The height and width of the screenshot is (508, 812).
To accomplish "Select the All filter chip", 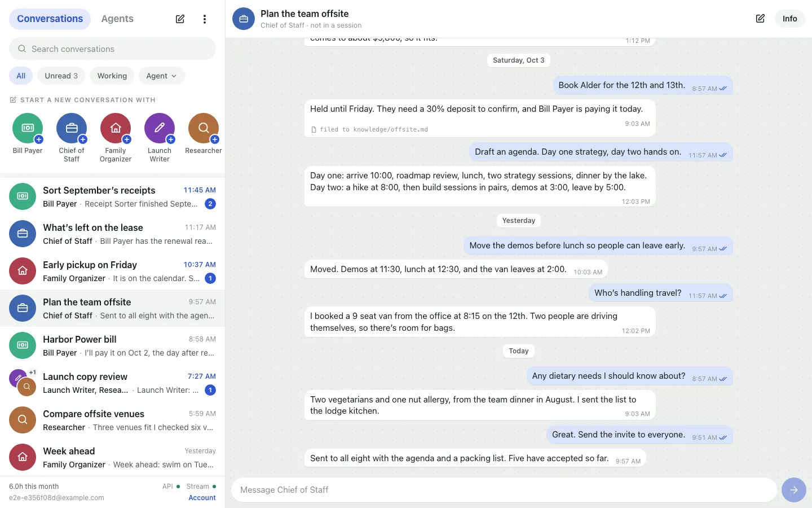I will tap(21, 76).
